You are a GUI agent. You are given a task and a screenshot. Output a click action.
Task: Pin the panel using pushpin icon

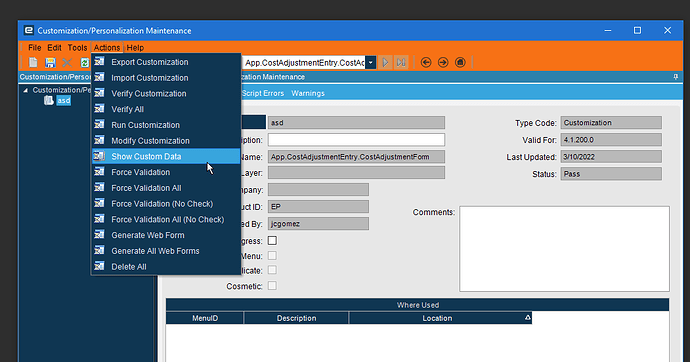tap(675, 77)
